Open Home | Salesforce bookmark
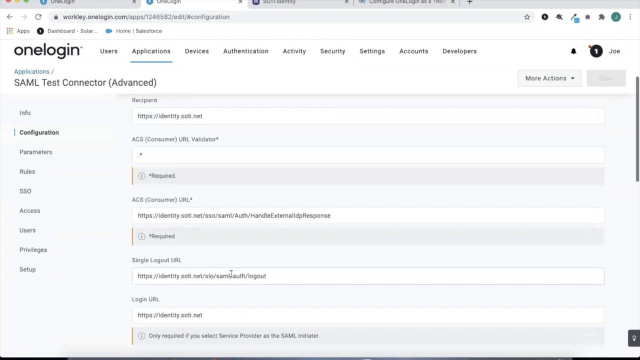This screenshot has width=640, height=360. pos(134,31)
